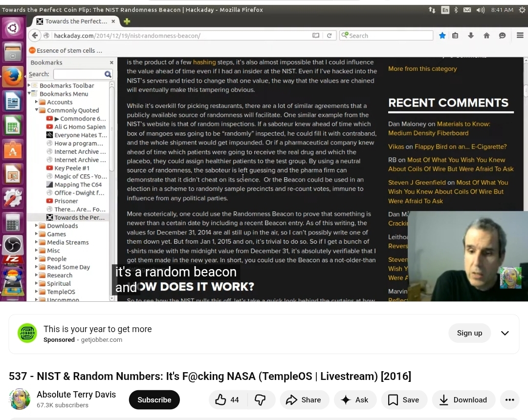
Task: Click the volume icon in top panel
Action: 481,10
